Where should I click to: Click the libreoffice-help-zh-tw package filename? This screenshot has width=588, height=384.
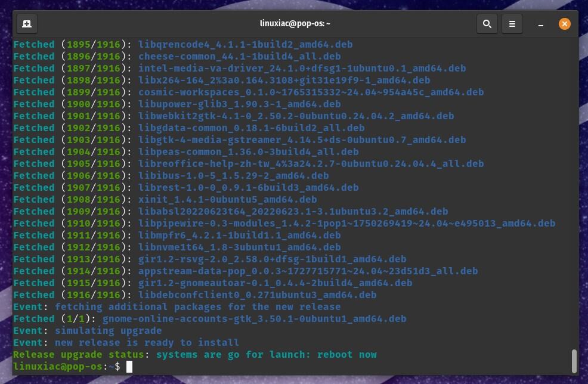pyautogui.click(x=311, y=164)
